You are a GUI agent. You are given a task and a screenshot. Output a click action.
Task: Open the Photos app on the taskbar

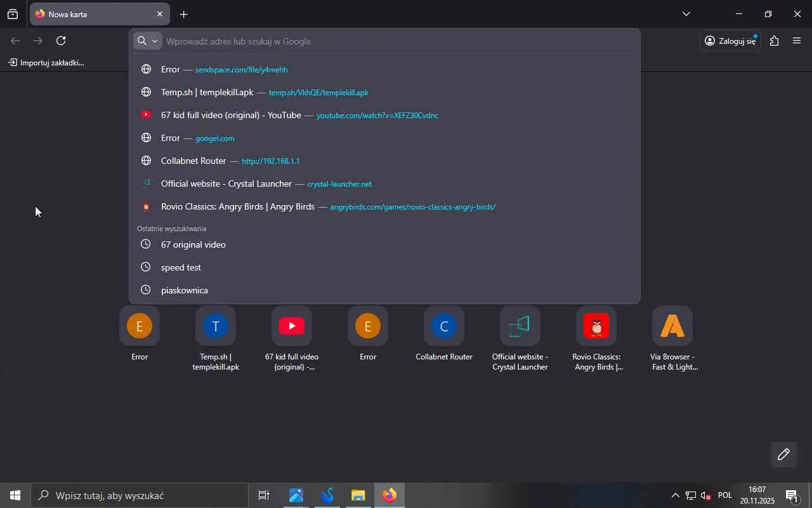click(x=296, y=495)
